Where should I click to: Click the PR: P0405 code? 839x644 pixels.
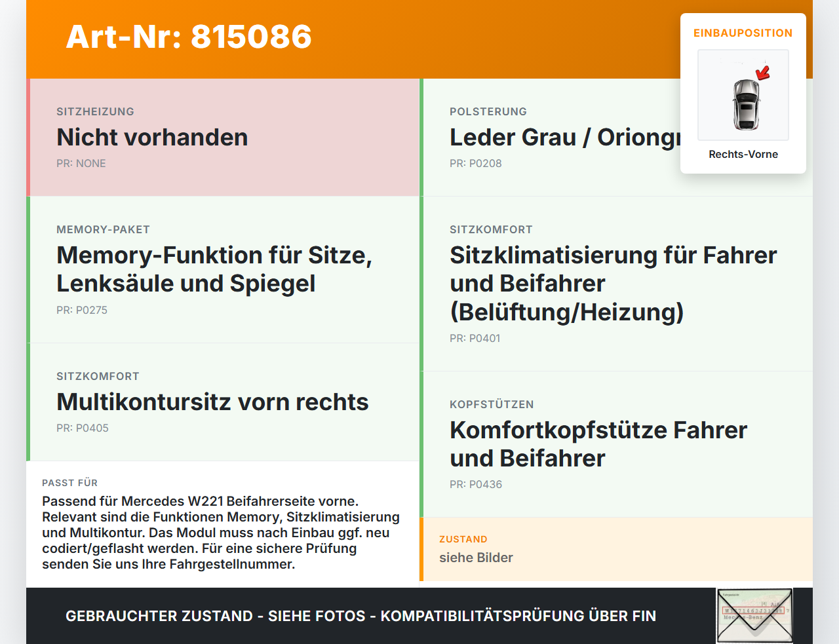click(83, 428)
